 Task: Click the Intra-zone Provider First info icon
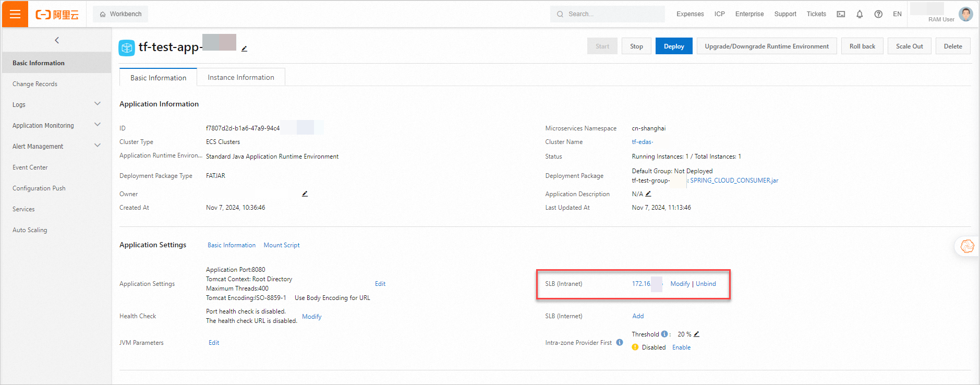click(x=620, y=342)
